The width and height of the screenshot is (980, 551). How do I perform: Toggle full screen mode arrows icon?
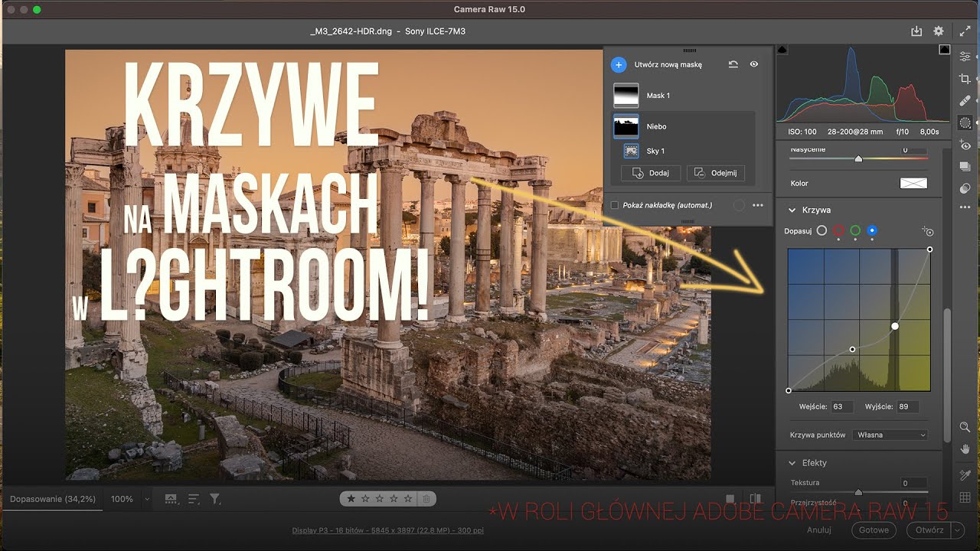(965, 31)
